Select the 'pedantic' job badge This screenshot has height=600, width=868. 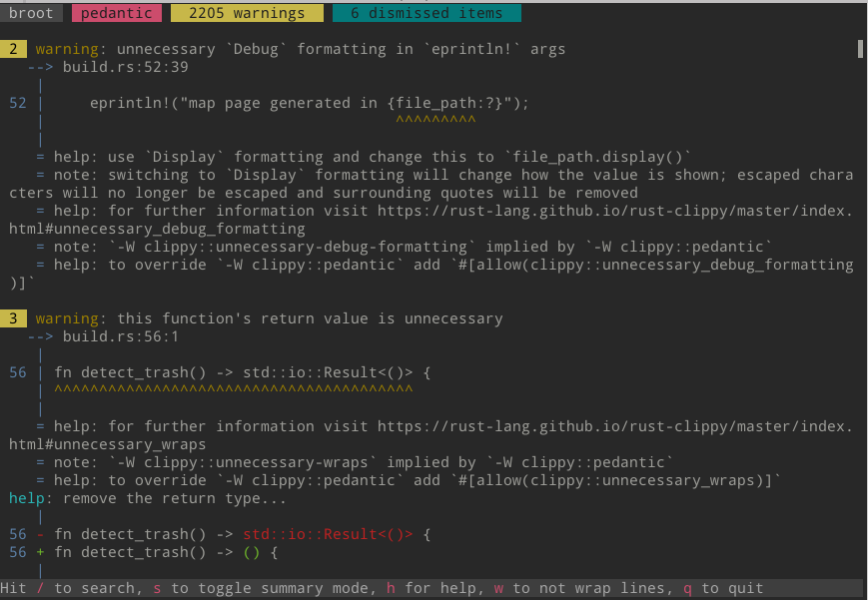point(117,13)
